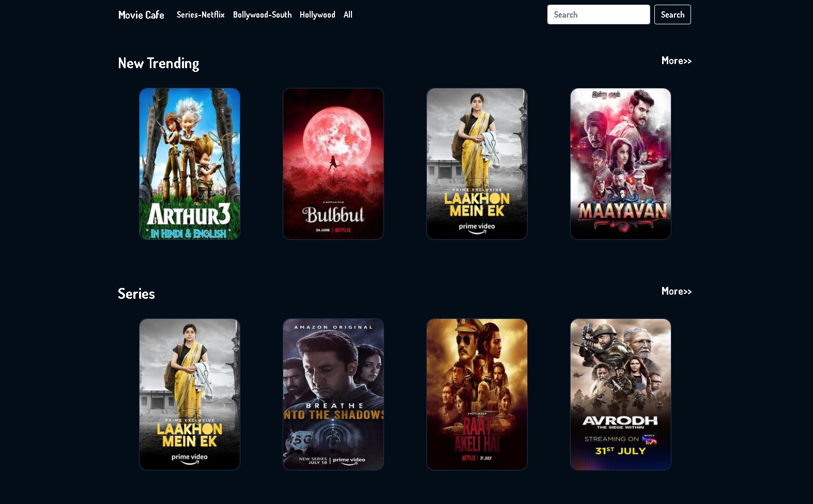
Task: Open More>> beside New Trending
Action: 677,60
